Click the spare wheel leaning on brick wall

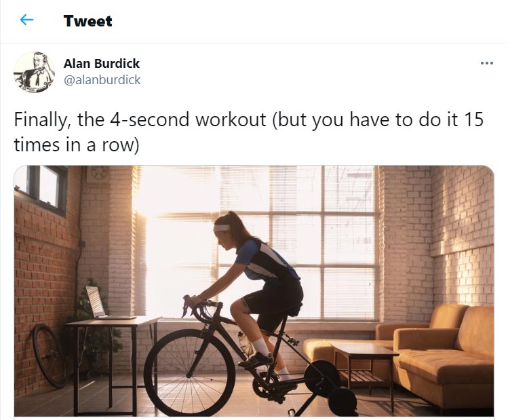50,356
